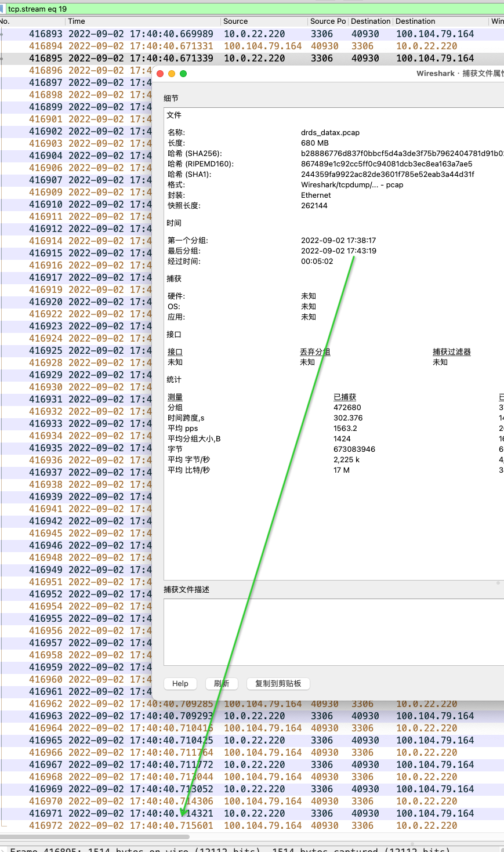Click the 捕获过滤器 column heading
This screenshot has width=504, height=852.
tap(452, 352)
